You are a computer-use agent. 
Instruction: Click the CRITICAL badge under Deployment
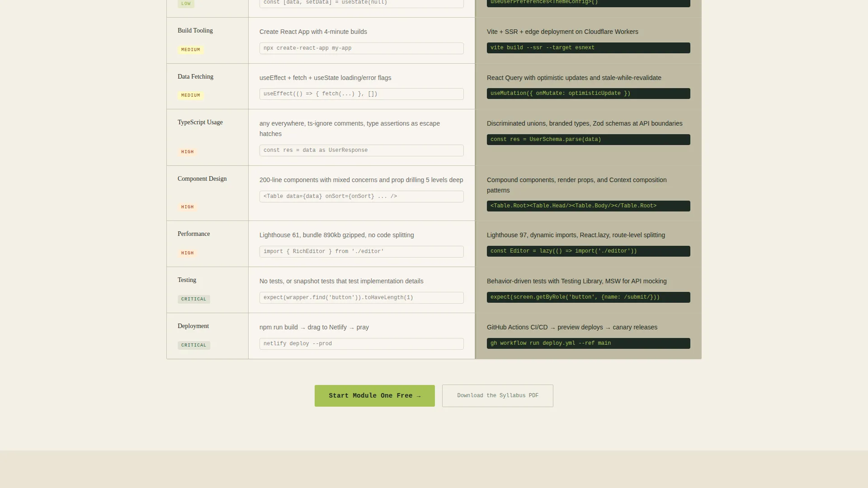click(x=193, y=345)
